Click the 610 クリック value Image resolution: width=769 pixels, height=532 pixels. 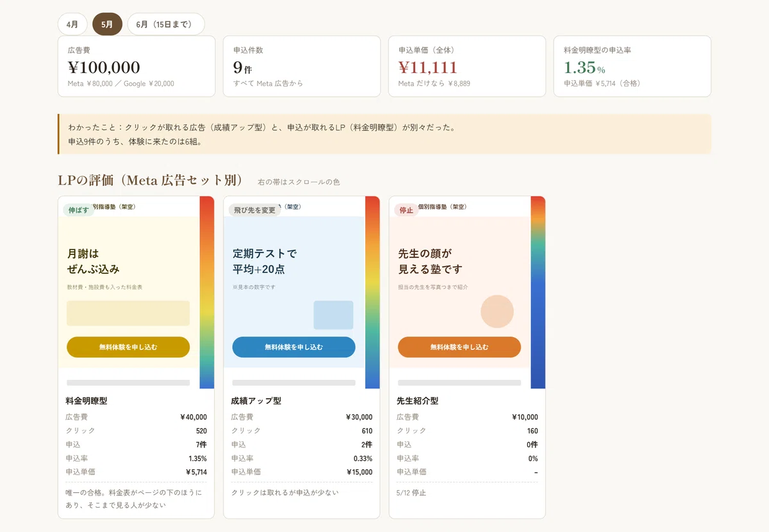[367, 431]
